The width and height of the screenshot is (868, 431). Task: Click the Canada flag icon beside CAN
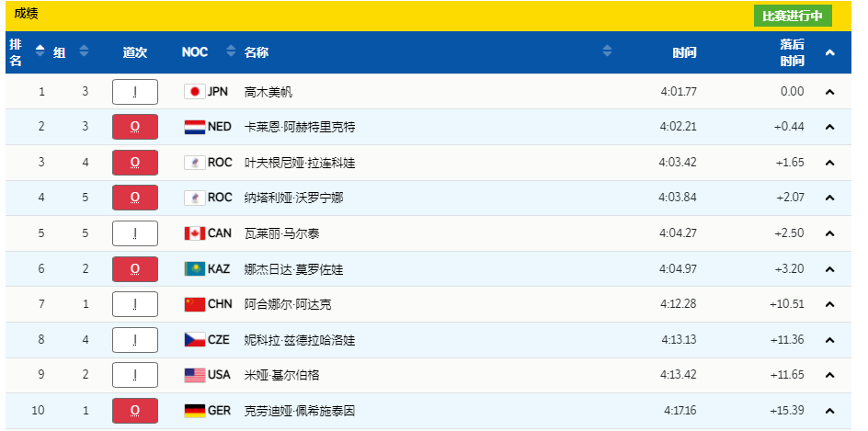(194, 233)
